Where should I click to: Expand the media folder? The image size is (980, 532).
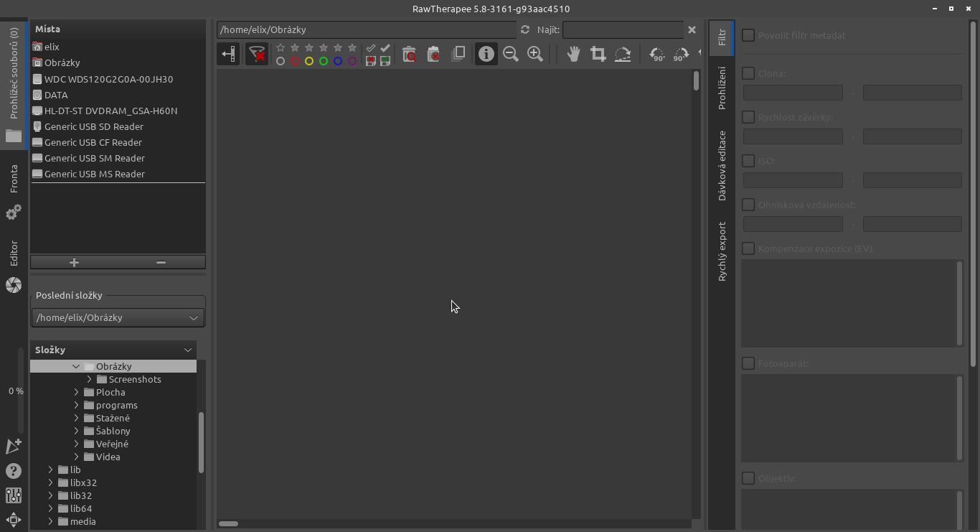tap(50, 521)
